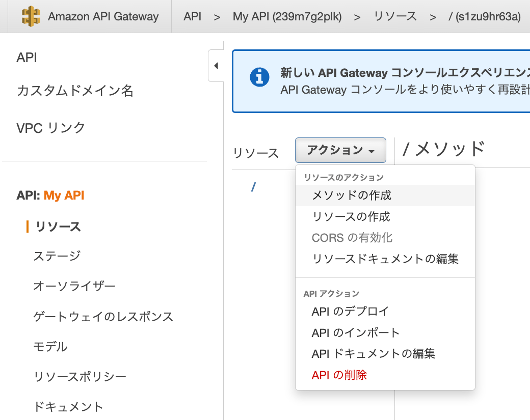The height and width of the screenshot is (420, 530).
Task: Choose リソースドキュメントの編集 menu entry
Action: 385,259
